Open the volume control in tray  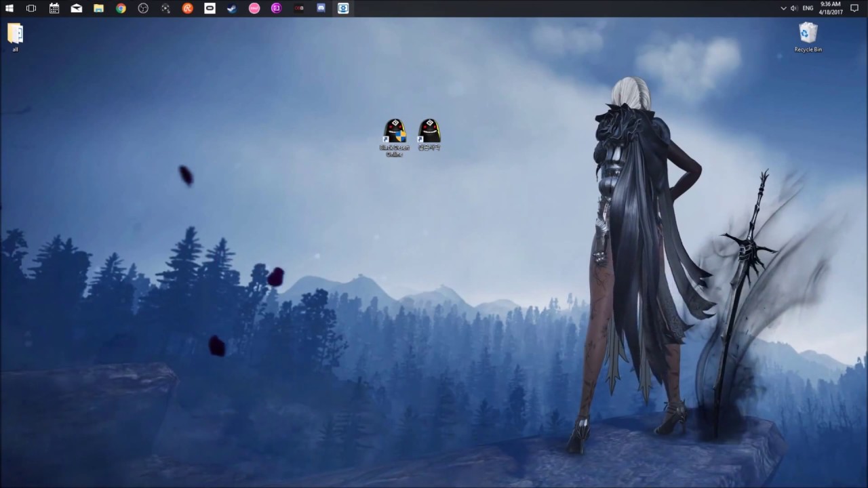pos(794,8)
